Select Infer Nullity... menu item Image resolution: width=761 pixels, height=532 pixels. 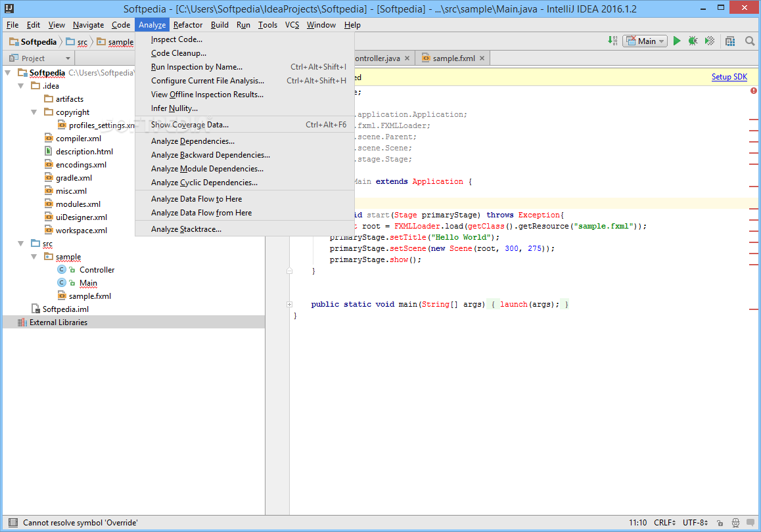[244, 108]
